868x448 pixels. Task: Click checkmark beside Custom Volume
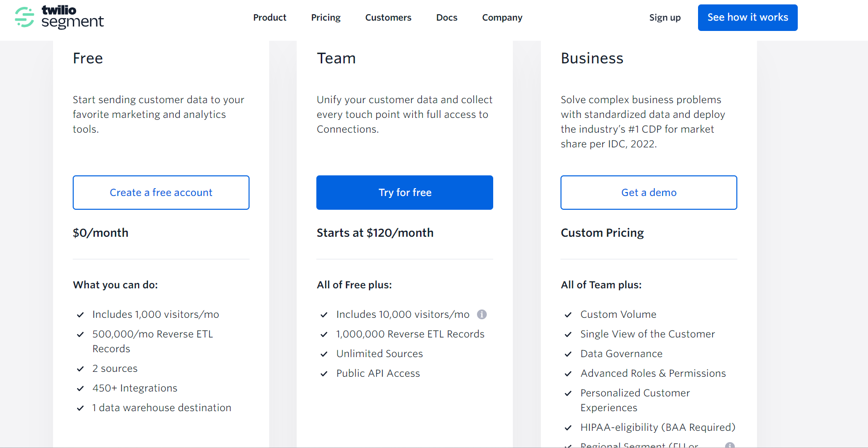(x=568, y=315)
